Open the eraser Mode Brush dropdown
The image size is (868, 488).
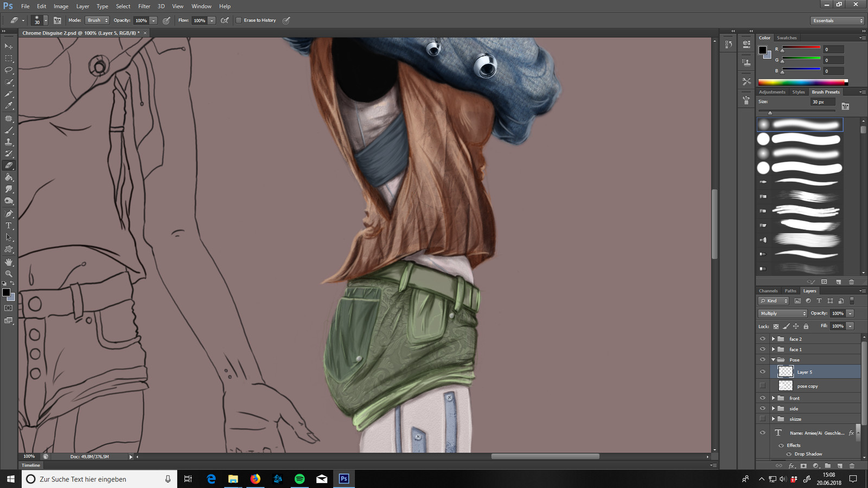pos(97,20)
